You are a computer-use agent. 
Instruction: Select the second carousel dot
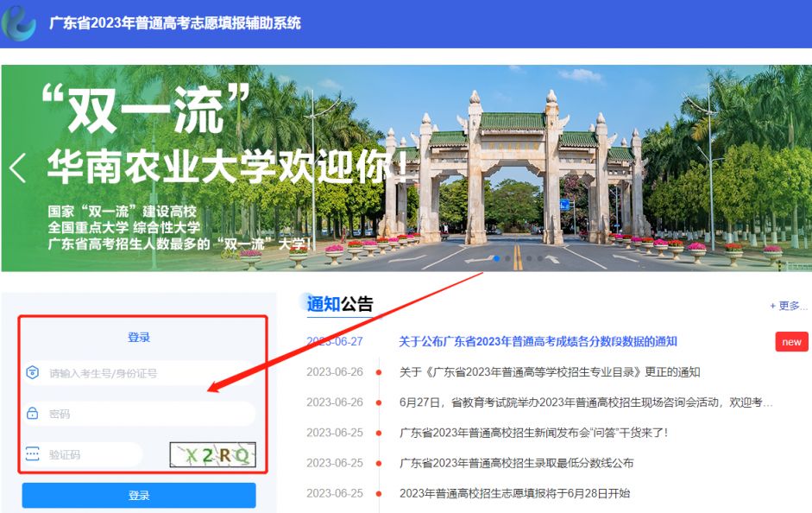[x=507, y=258]
